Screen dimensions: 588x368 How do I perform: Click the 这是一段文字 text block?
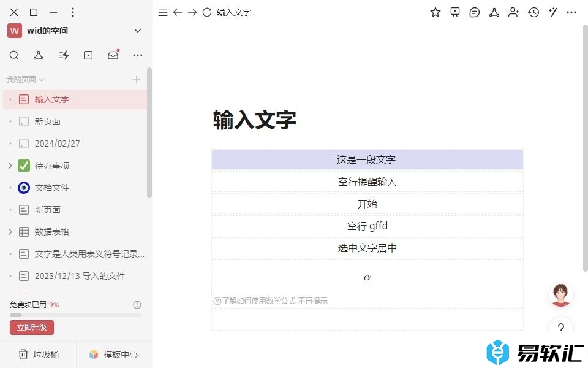367,159
